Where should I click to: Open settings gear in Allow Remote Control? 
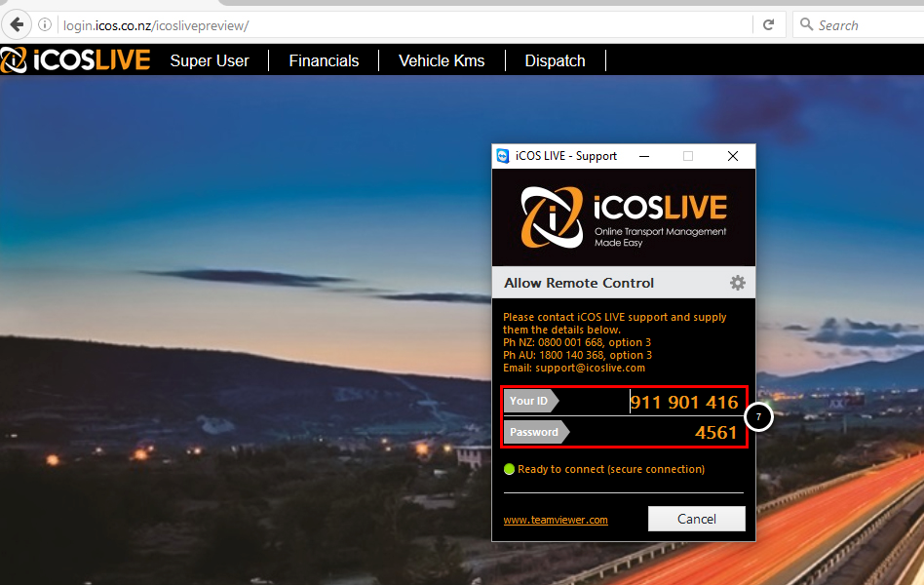point(738,283)
